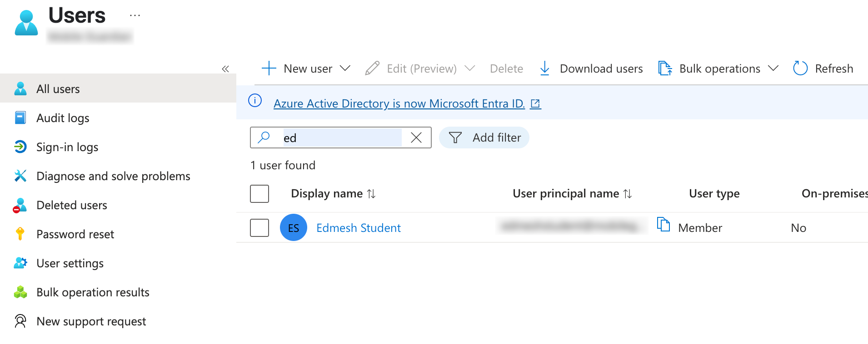The width and height of the screenshot is (868, 344).
Task: Click the copy icon beside user principal name
Action: pos(663,224)
